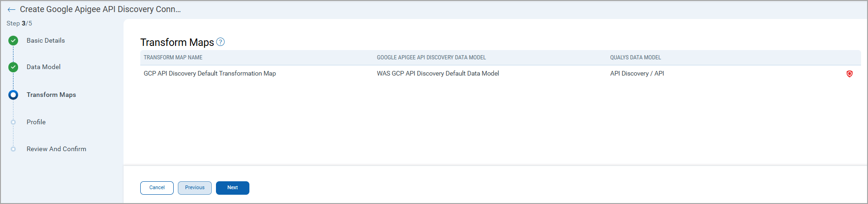868x204 pixels.
Task: Select the completed Data Model step checkmark
Action: click(13, 67)
